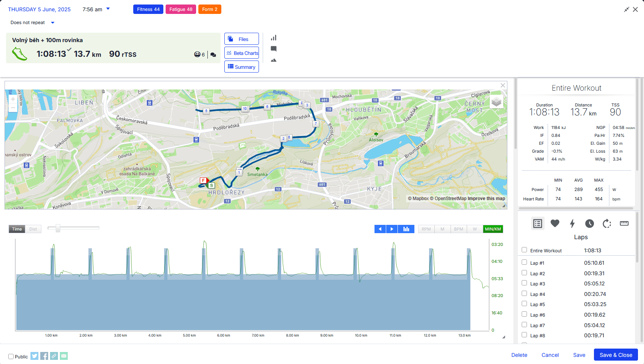Pan chart left with arrow button
The height and width of the screenshot is (364, 644).
(x=380, y=229)
